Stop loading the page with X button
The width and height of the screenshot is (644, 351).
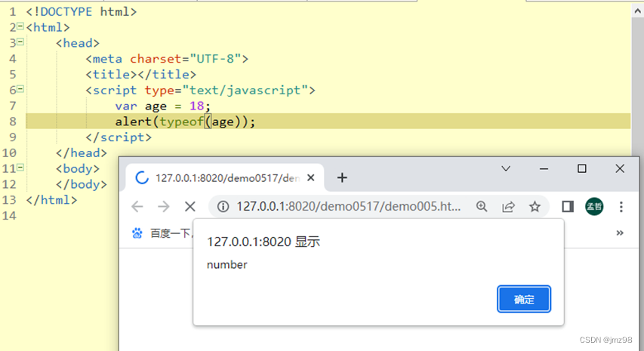click(190, 207)
